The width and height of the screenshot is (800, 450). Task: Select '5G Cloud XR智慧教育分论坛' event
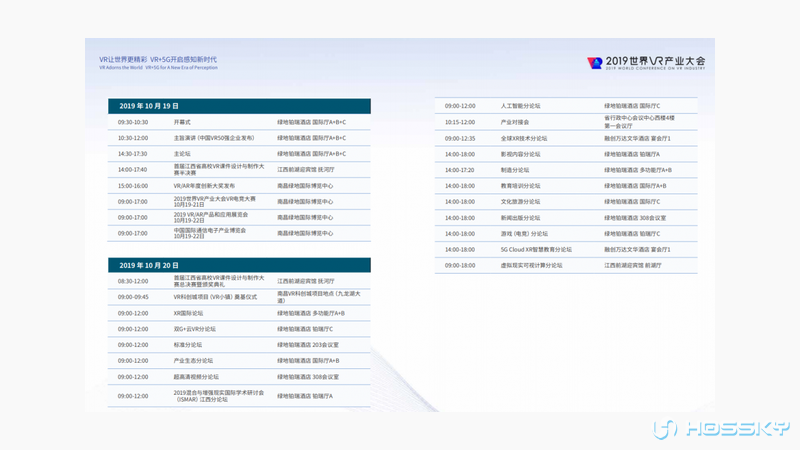[536, 250]
